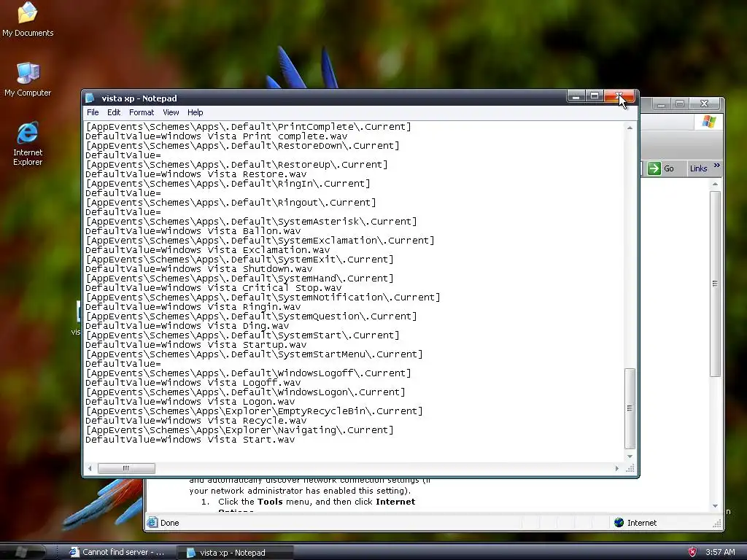Click the WindowsLogoff\.Current registry key line
747x560 pixels.
248,373
